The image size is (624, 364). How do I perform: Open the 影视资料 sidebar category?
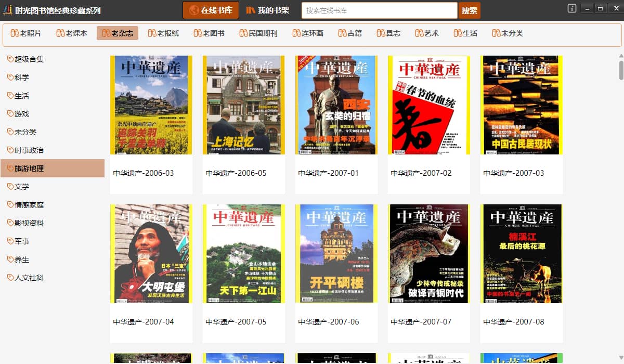point(29,223)
